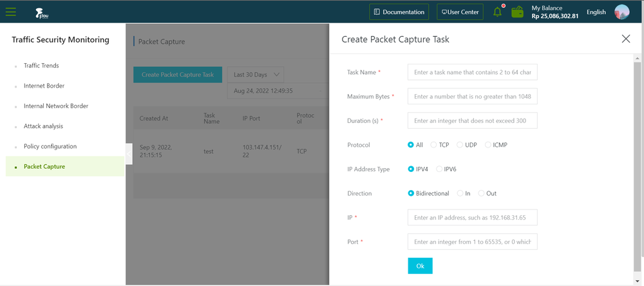Click the Create Packet Capture Task button
The image size is (644, 286).
pyautogui.click(x=178, y=75)
